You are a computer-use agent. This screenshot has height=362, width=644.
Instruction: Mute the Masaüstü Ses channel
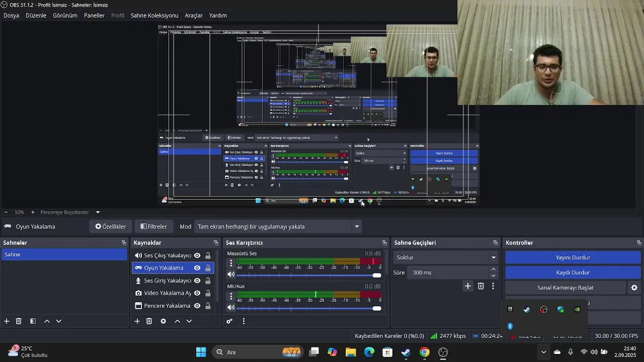(x=231, y=275)
